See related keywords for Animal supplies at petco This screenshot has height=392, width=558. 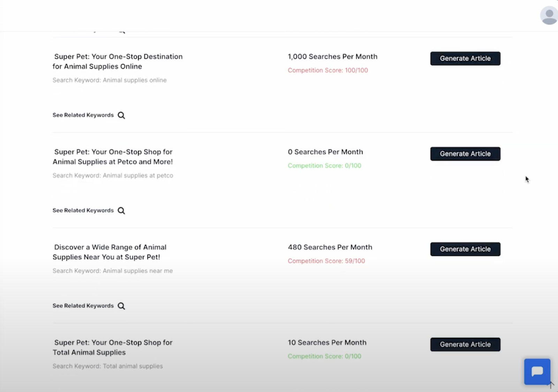tap(83, 210)
